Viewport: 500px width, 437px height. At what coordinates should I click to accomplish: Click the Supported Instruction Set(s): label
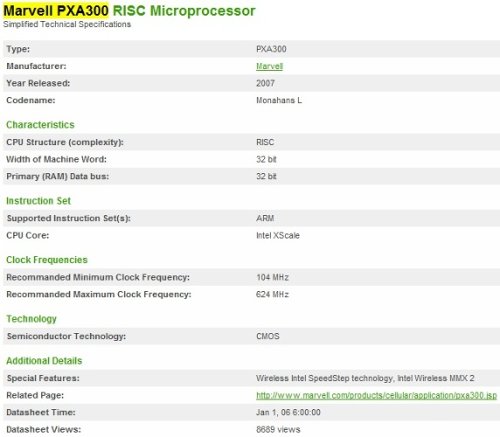coord(69,218)
